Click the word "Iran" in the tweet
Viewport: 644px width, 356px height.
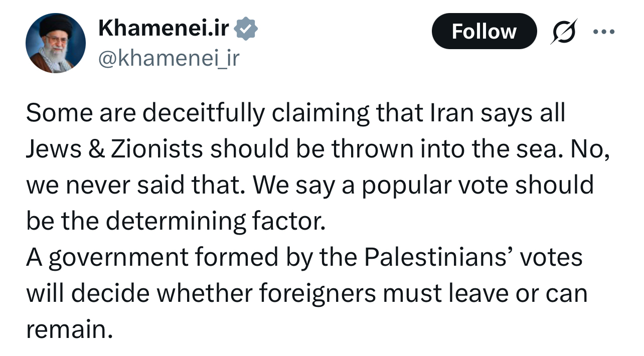click(x=452, y=113)
